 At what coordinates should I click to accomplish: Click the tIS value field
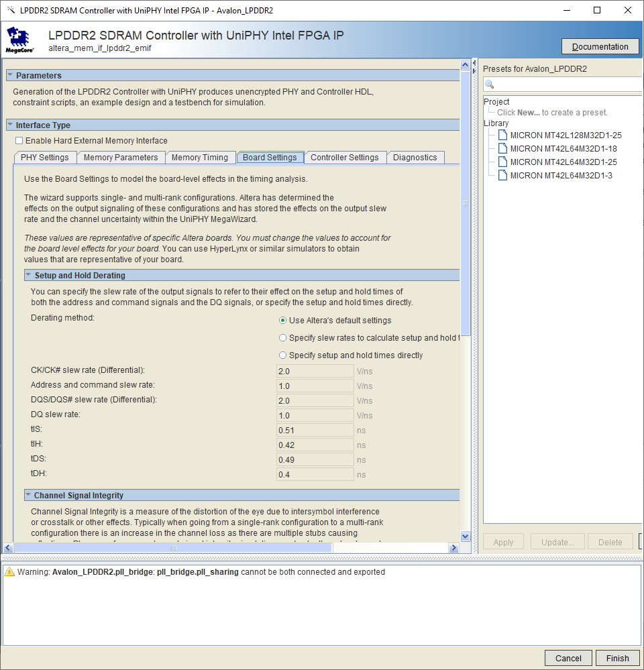315,430
